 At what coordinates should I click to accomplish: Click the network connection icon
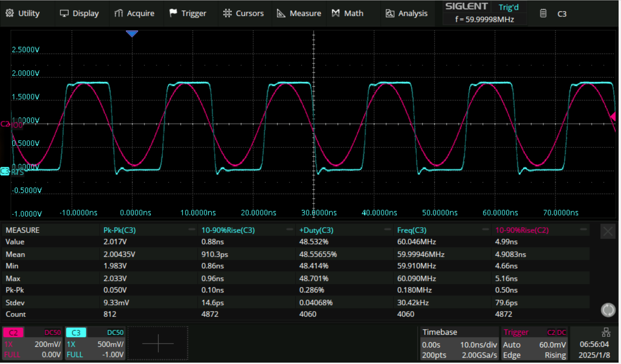click(606, 332)
